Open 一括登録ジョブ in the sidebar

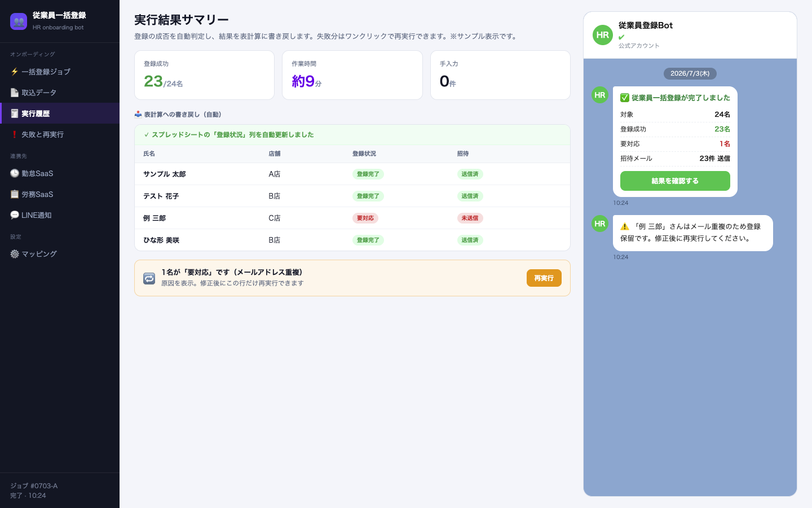click(x=60, y=72)
